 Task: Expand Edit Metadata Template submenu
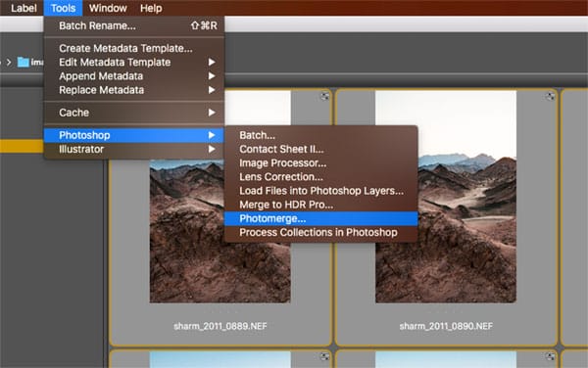click(x=134, y=62)
